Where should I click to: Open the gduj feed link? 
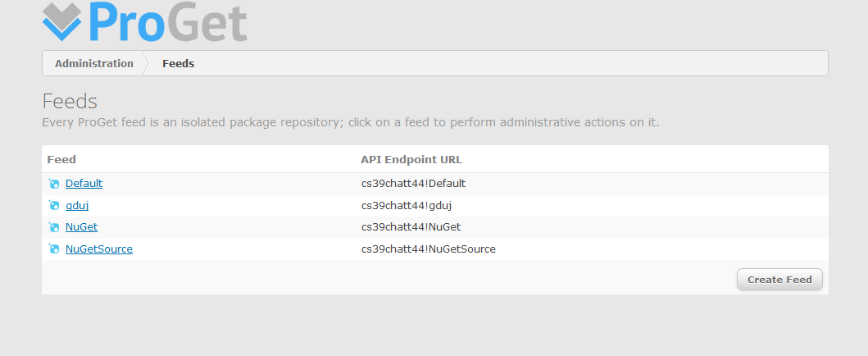click(x=77, y=205)
